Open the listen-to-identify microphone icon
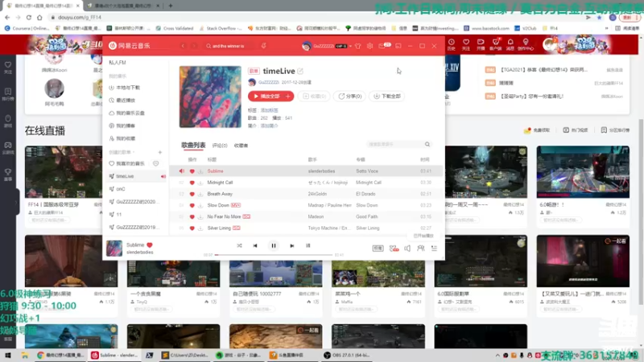 point(264,46)
